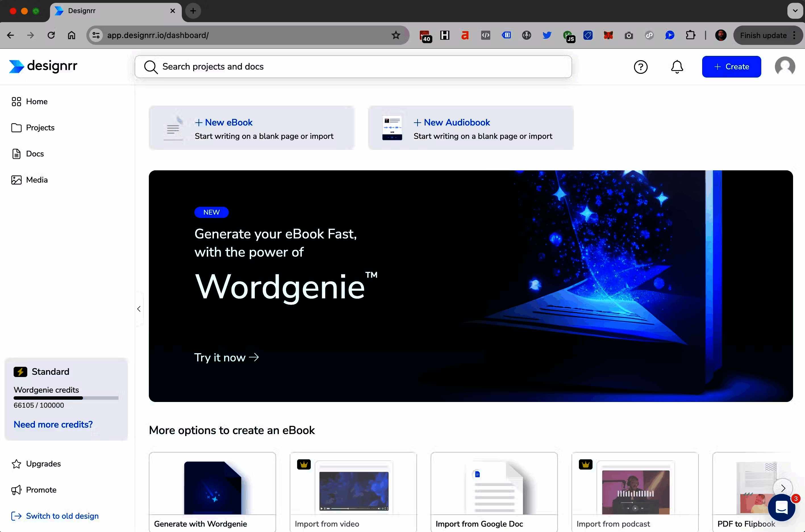This screenshot has height=532, width=805.
Task: Open the user profile avatar
Action: [x=785, y=66]
